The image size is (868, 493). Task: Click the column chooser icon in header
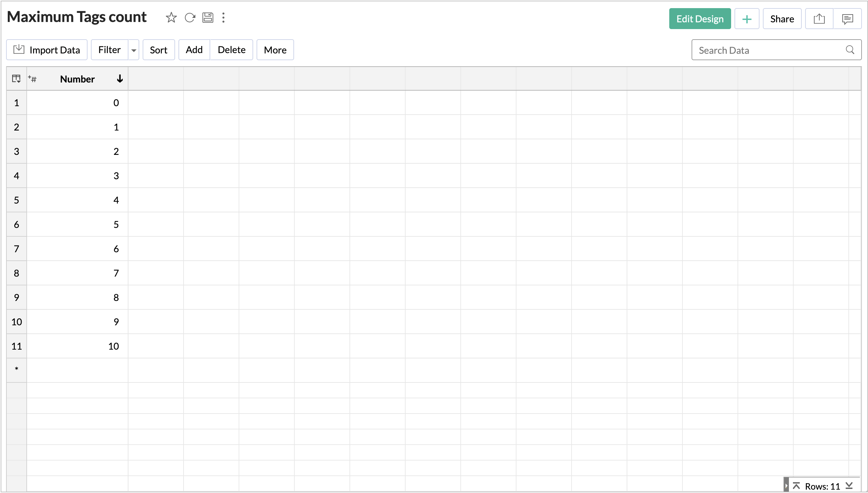(16, 79)
